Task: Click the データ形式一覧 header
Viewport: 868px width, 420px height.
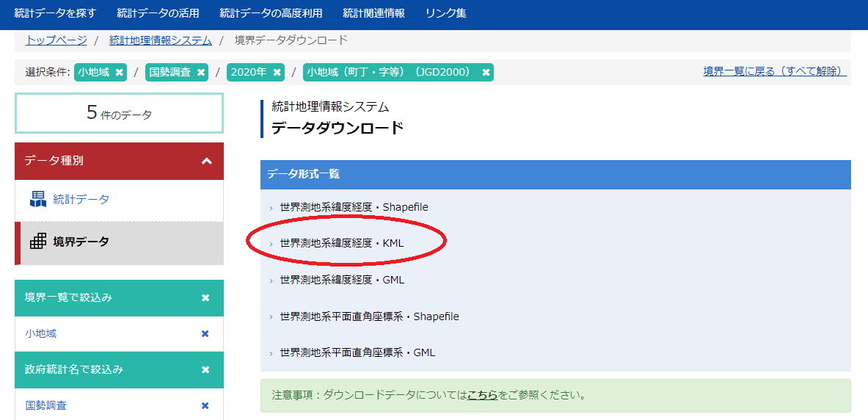Action: [555, 175]
